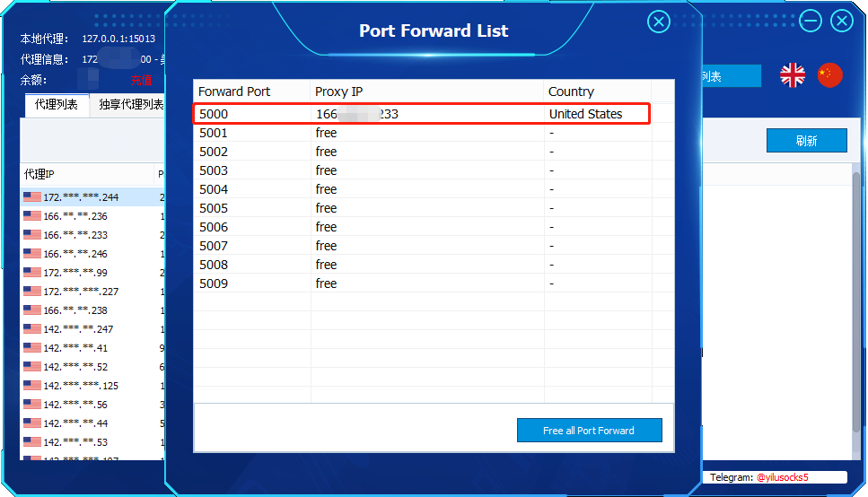The image size is (868, 497).
Task: Close the Port Forward List dialog
Action: [659, 22]
